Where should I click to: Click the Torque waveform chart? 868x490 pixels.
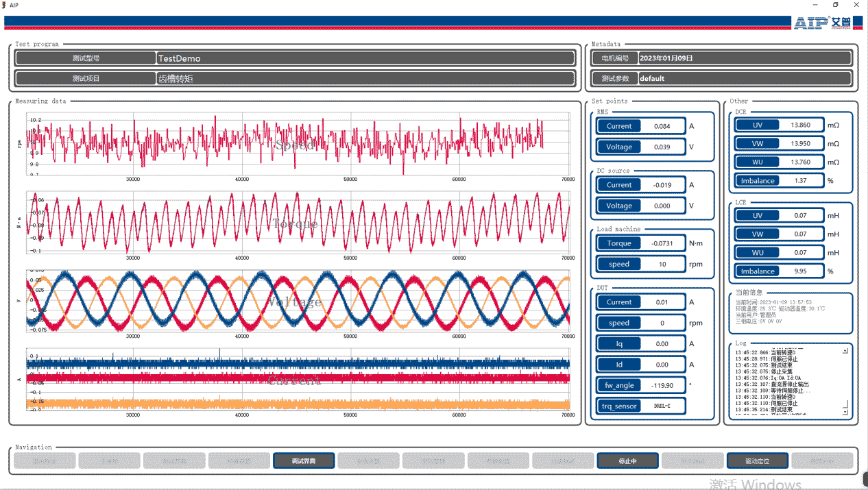pos(298,223)
